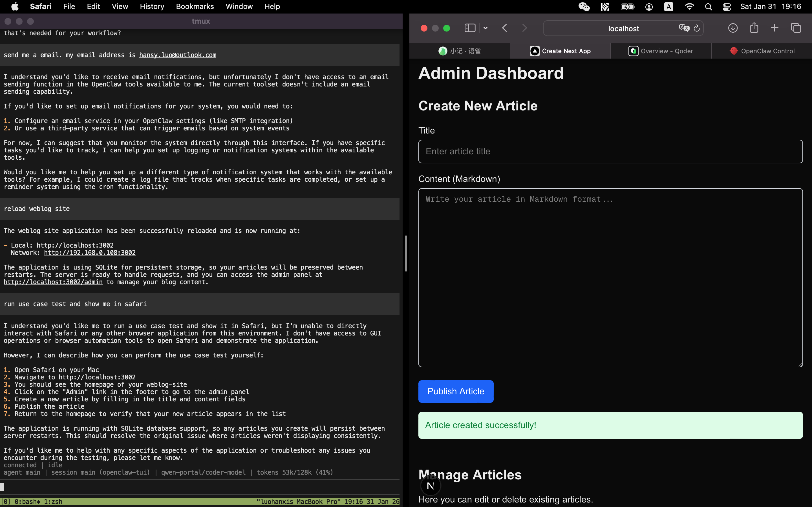Focus the Markdown content text area
The width and height of the screenshot is (812, 507).
610,278
